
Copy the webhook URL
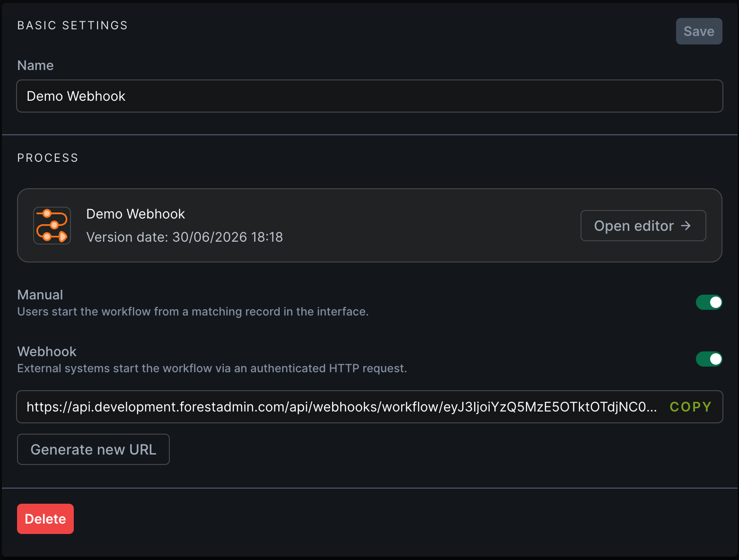click(690, 407)
